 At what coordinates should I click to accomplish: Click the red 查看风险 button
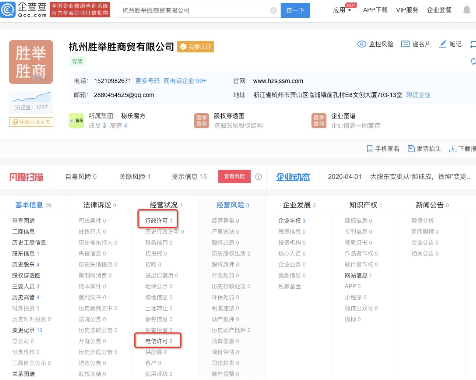coord(234,176)
